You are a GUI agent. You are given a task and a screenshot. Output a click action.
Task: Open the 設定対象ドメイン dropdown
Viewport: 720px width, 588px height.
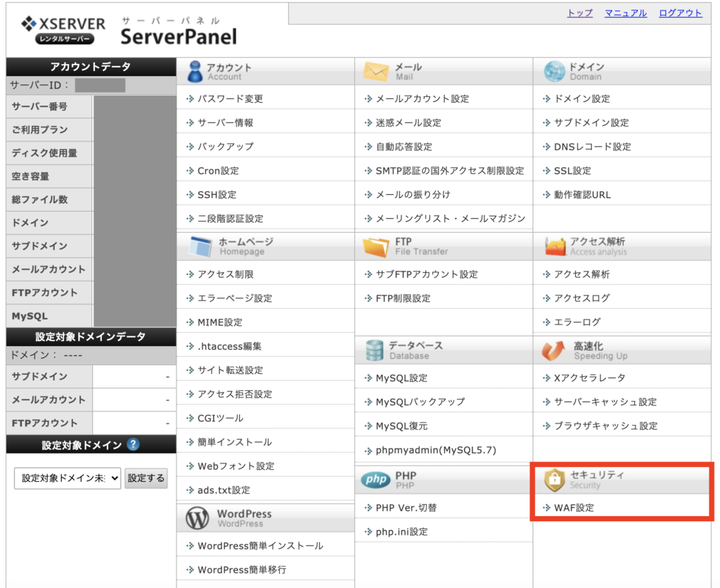[x=67, y=478]
